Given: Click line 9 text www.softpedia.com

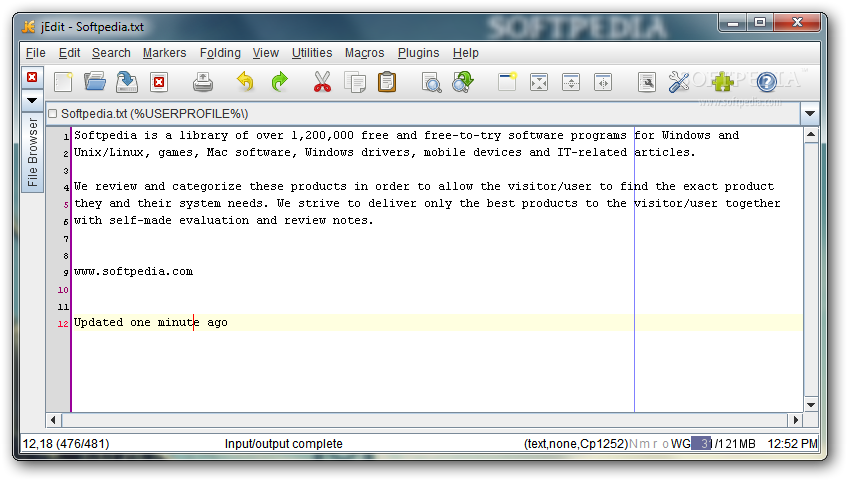Looking at the screenshot, I should [x=133, y=272].
